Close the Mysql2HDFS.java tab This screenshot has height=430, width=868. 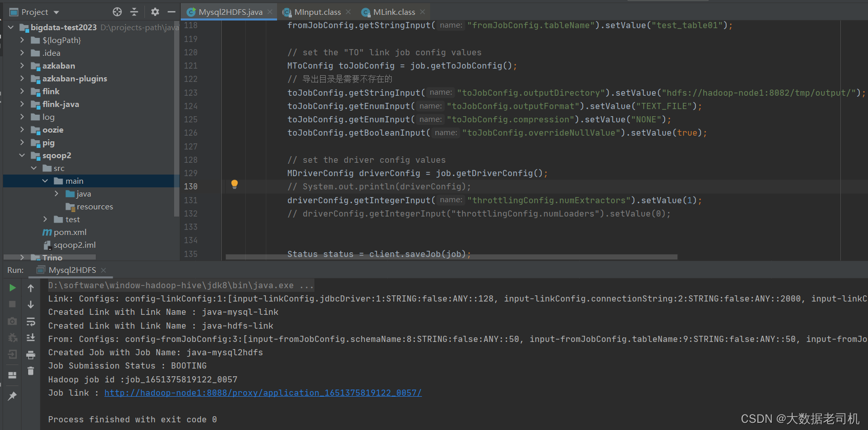point(270,12)
